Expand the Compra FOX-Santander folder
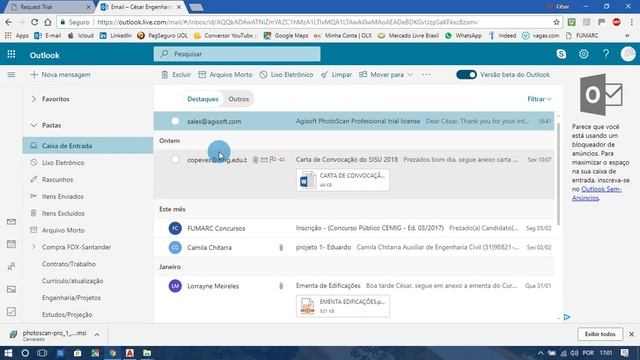 [34, 247]
